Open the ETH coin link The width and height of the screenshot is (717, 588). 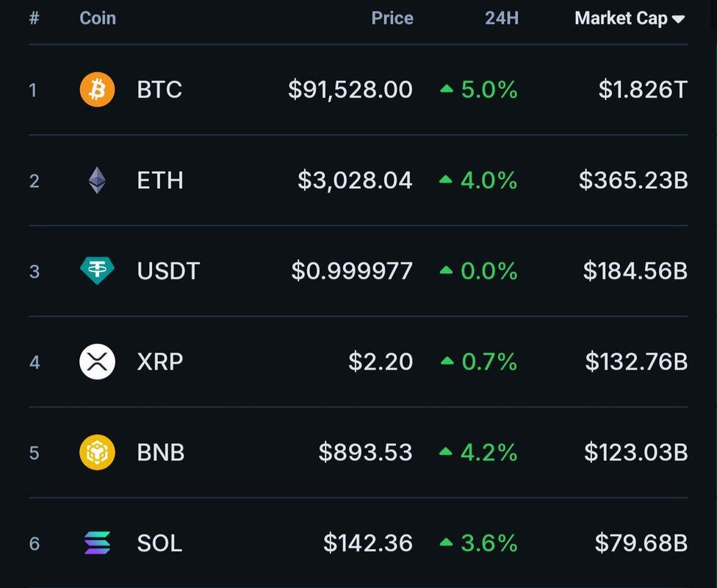tap(160, 181)
